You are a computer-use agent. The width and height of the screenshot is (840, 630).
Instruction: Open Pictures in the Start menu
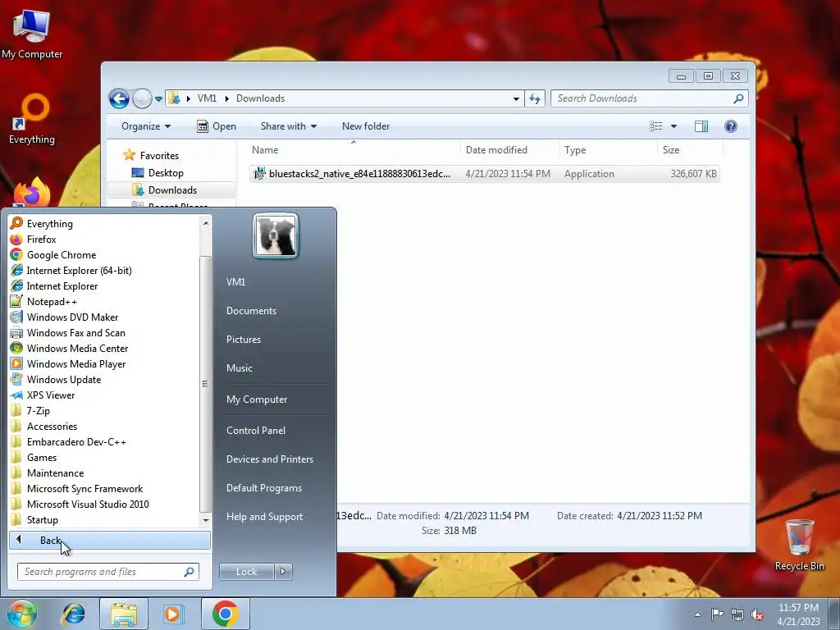click(x=243, y=339)
